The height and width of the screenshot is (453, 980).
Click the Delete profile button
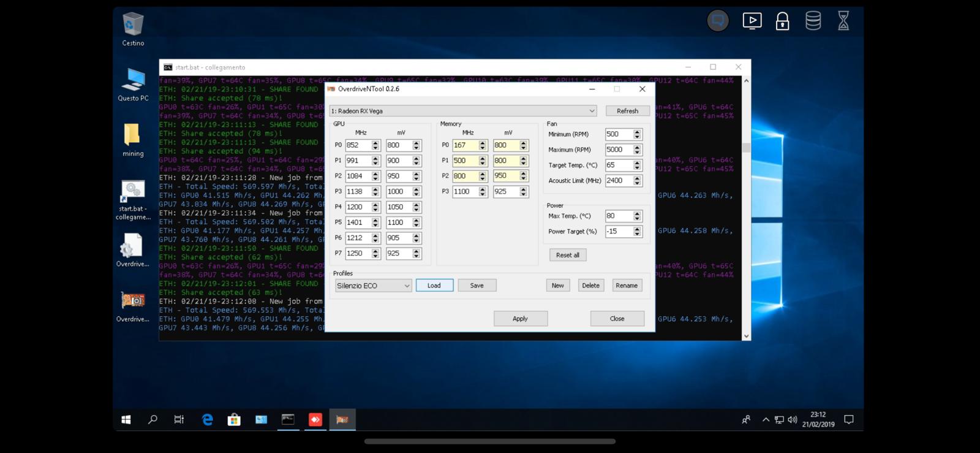click(x=590, y=286)
